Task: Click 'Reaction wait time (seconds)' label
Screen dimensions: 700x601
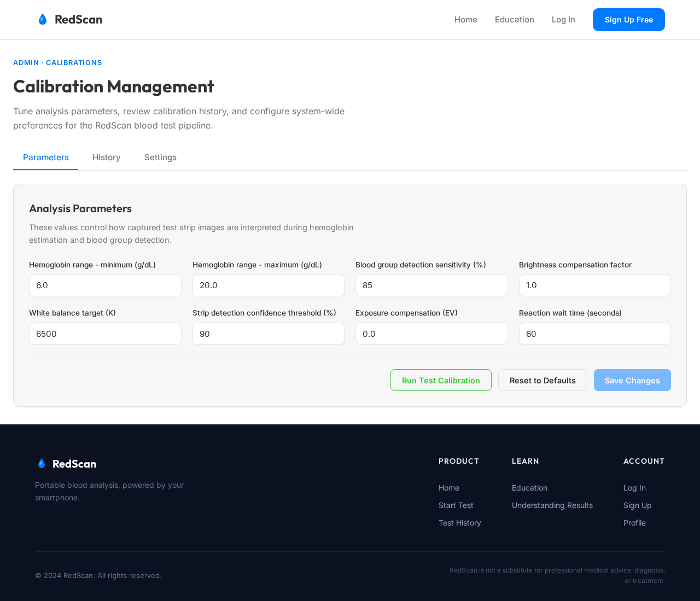Action: point(570,313)
